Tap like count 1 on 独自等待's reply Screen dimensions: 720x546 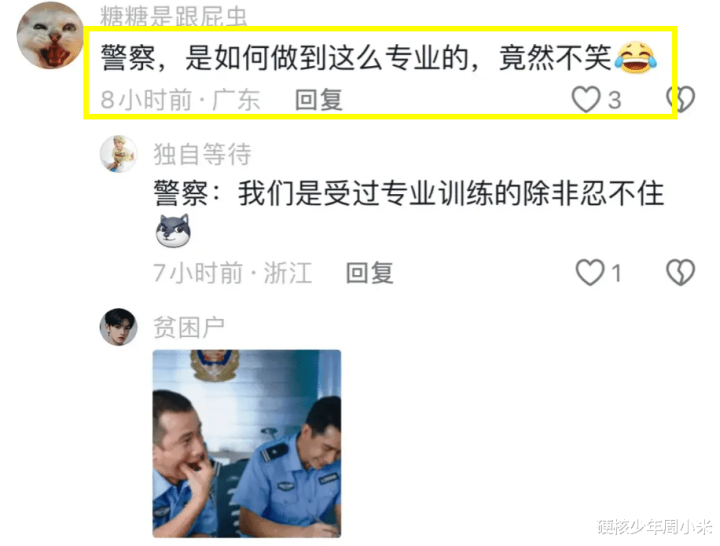tap(616, 274)
